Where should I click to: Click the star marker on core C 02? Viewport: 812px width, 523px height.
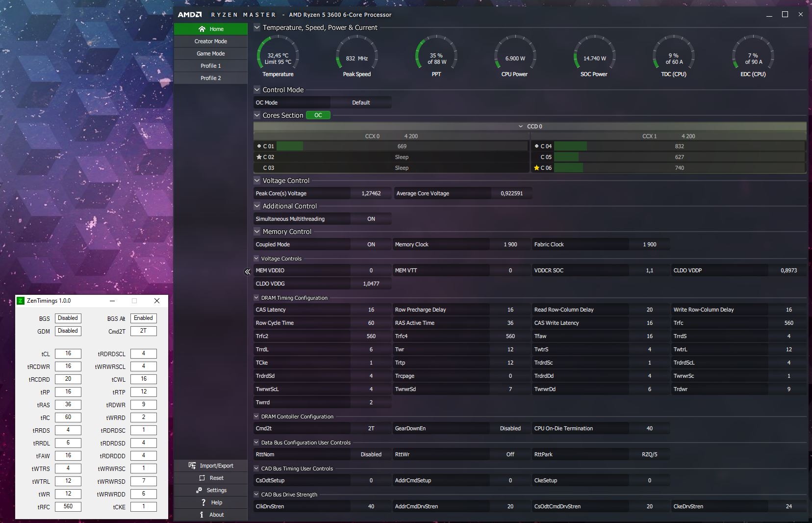(x=259, y=157)
